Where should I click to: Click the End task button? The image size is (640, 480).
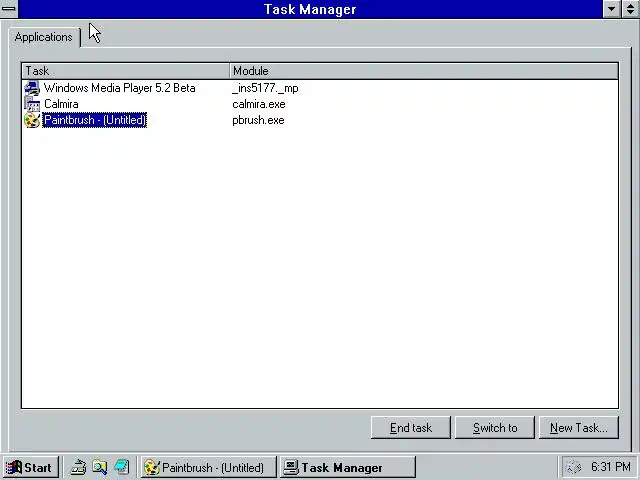pos(411,428)
